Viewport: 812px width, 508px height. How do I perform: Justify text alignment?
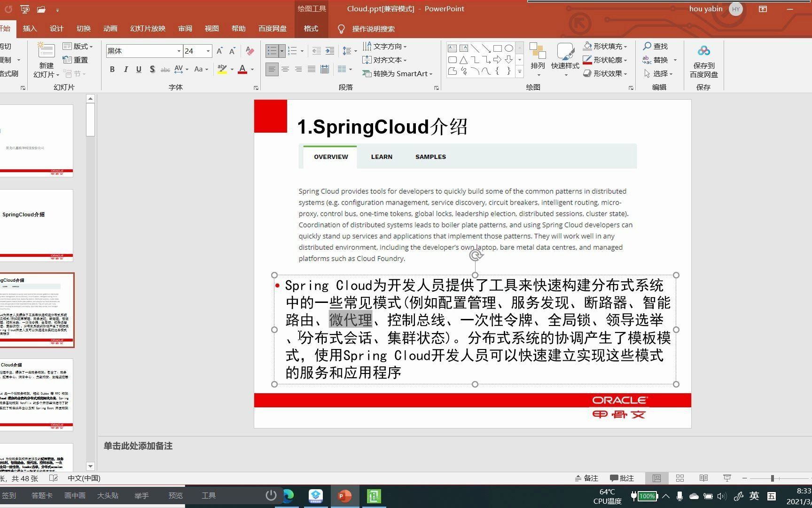point(311,69)
